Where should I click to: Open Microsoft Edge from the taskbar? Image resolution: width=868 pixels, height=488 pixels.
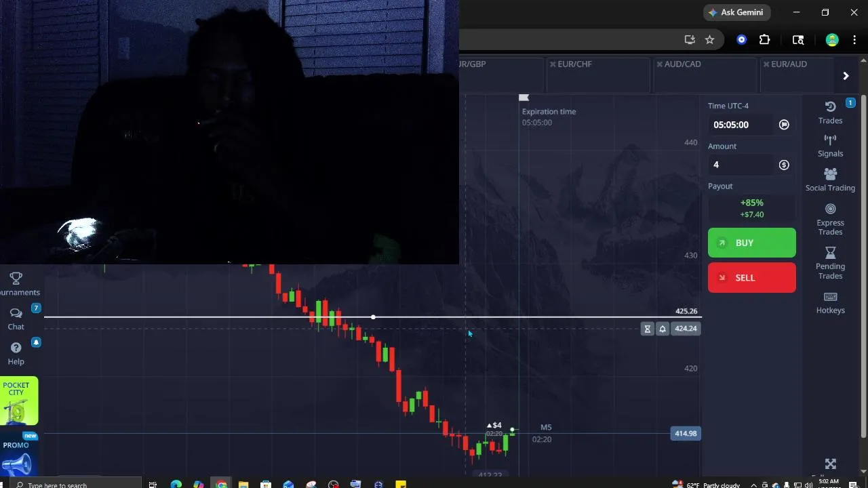pyautogui.click(x=176, y=484)
